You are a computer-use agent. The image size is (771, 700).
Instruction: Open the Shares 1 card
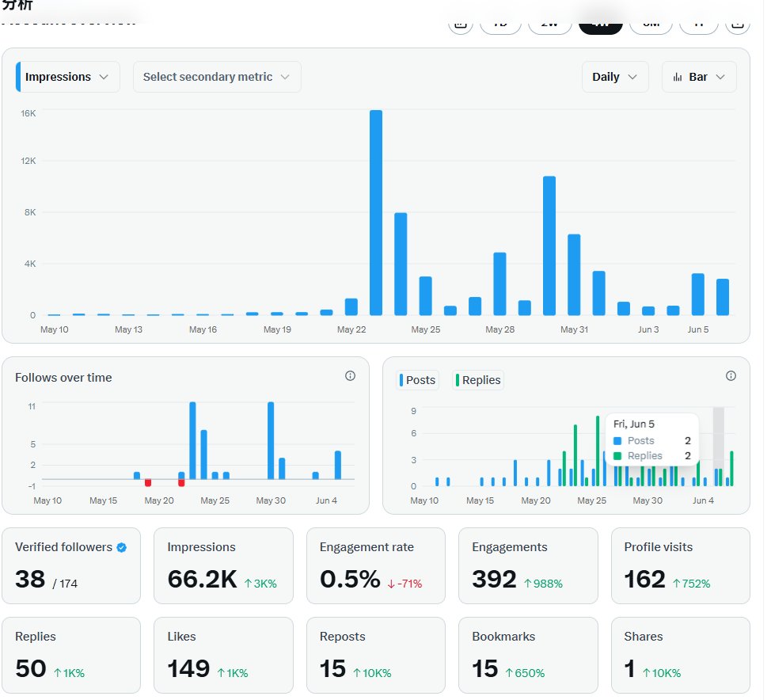681,655
